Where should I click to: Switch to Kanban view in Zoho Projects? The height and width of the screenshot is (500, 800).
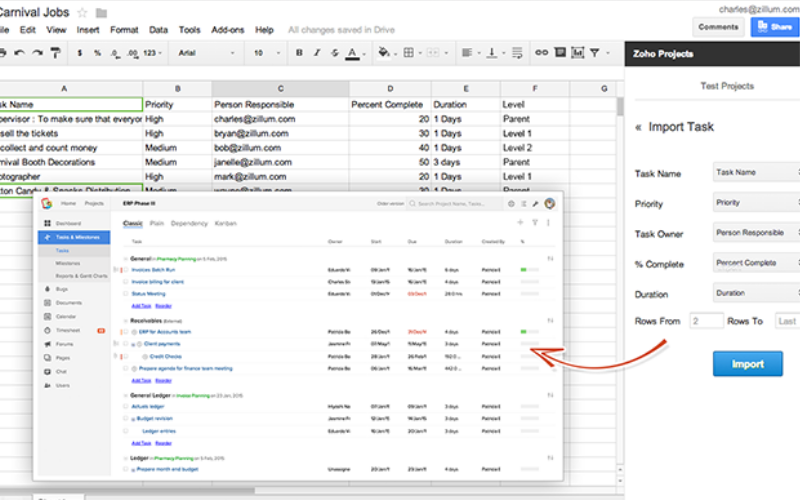coord(226,223)
